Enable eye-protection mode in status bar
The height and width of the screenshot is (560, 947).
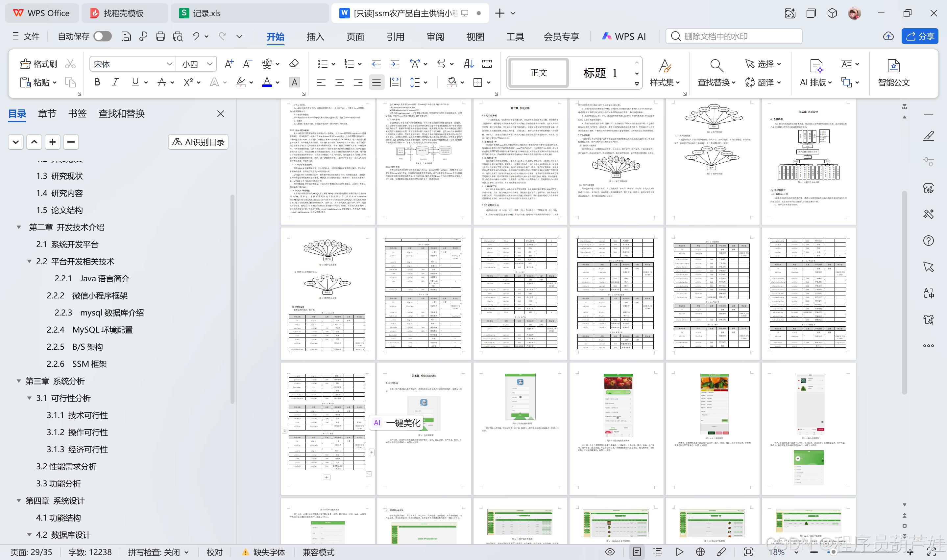(610, 552)
